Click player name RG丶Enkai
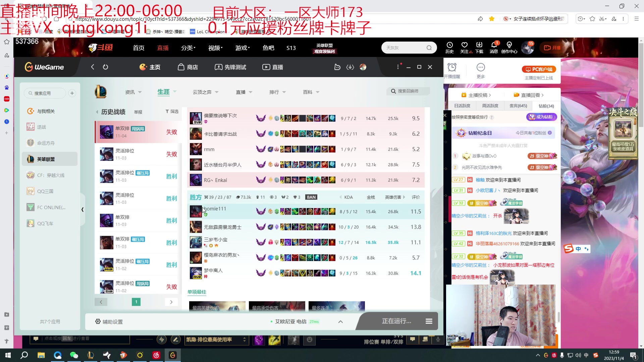This screenshot has width=644, height=362. coord(215,180)
